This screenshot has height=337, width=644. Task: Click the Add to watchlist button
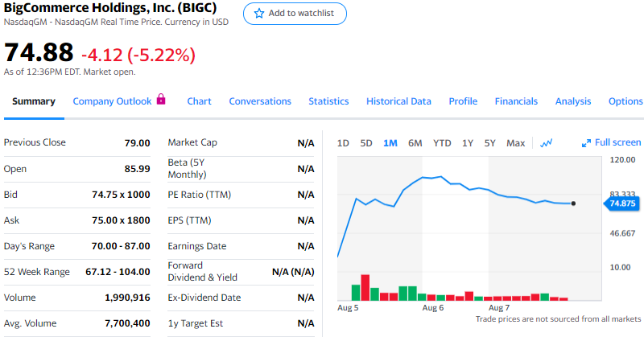coord(295,14)
